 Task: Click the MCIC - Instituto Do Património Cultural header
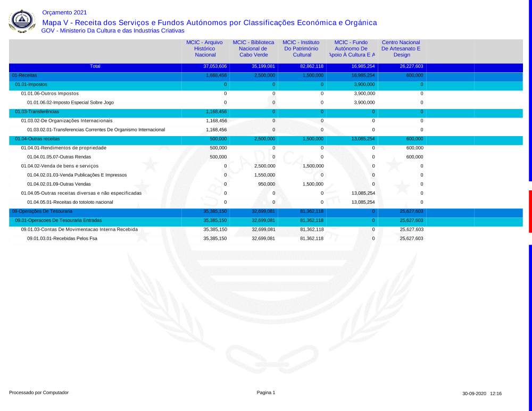302,48
